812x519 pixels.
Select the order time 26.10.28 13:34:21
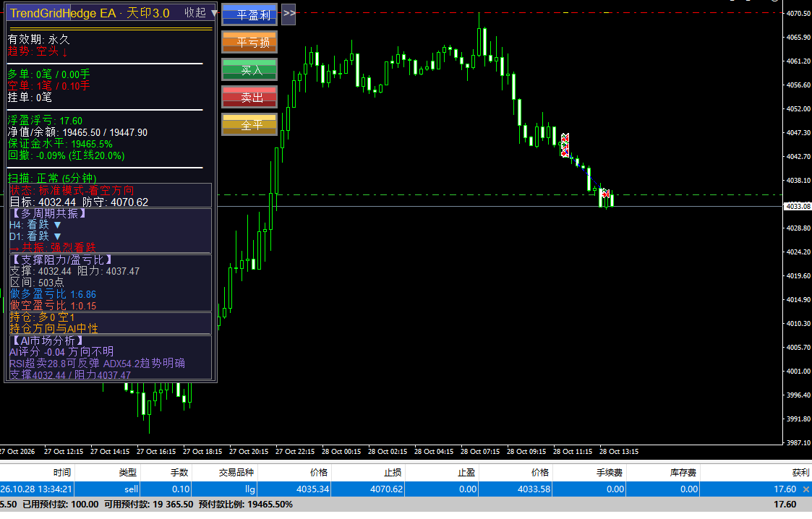36,489
